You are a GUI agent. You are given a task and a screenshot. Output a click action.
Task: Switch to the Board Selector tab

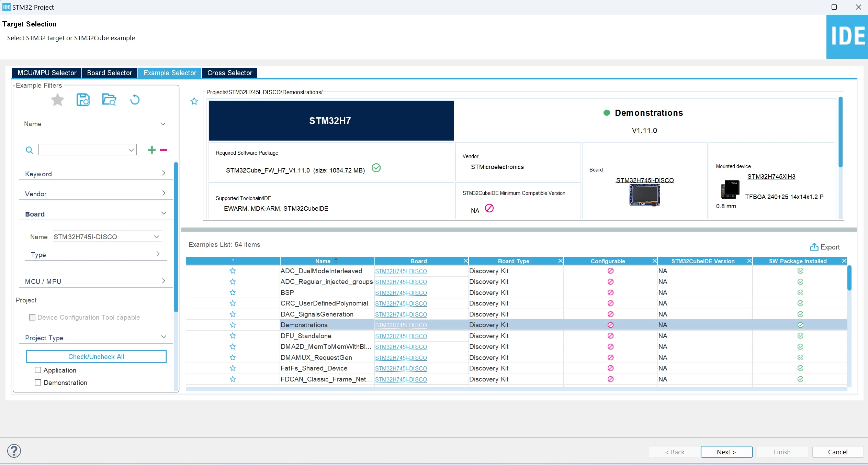pos(110,73)
